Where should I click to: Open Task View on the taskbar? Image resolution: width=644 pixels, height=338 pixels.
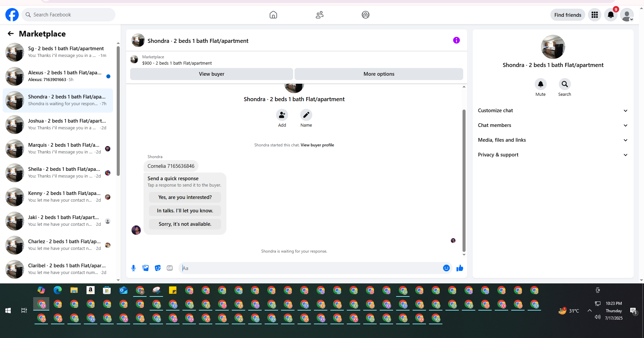(24, 311)
